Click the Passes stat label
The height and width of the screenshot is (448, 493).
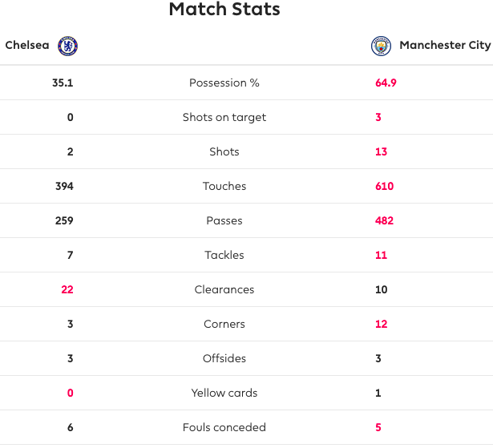coord(224,221)
